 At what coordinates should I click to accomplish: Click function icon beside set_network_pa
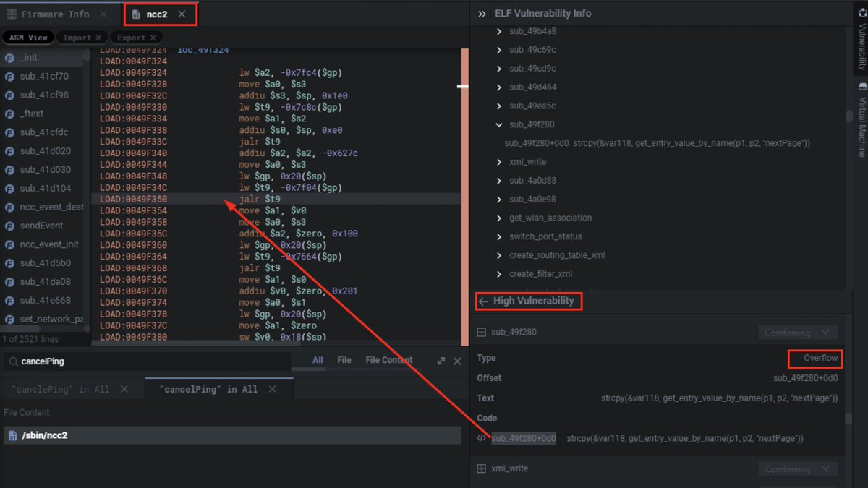tap(10, 319)
